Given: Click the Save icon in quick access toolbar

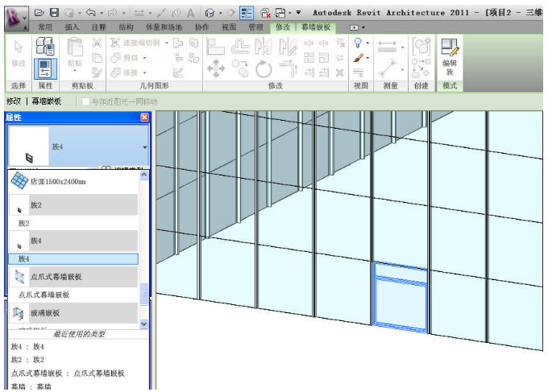Looking at the screenshot, I should point(54,13).
